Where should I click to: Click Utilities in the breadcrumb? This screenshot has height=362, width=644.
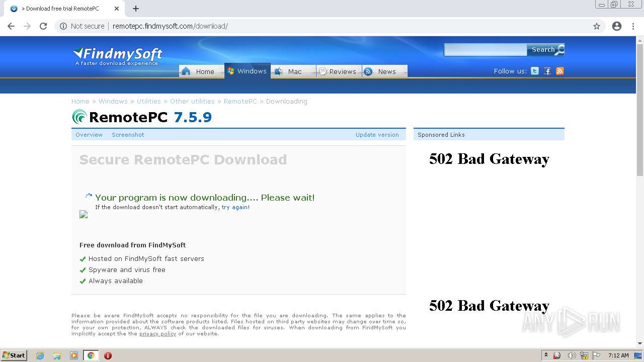tap(149, 101)
